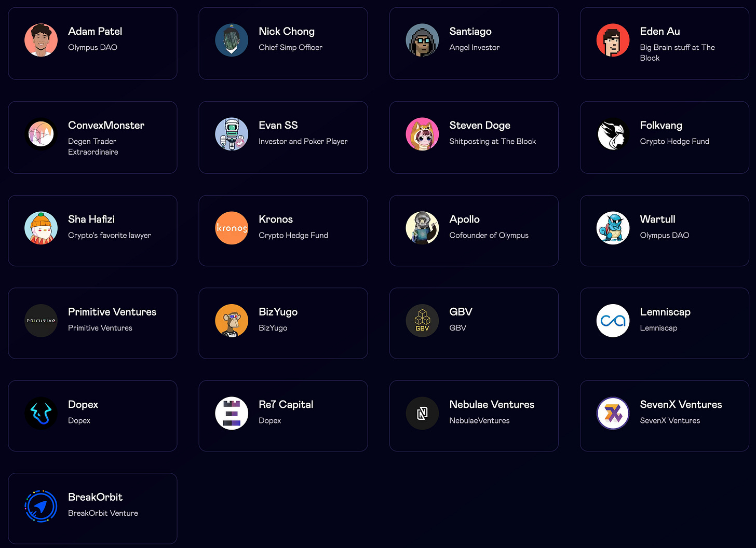Click the Folkvang logo
Image resolution: width=756 pixels, height=548 pixels.
click(x=613, y=134)
